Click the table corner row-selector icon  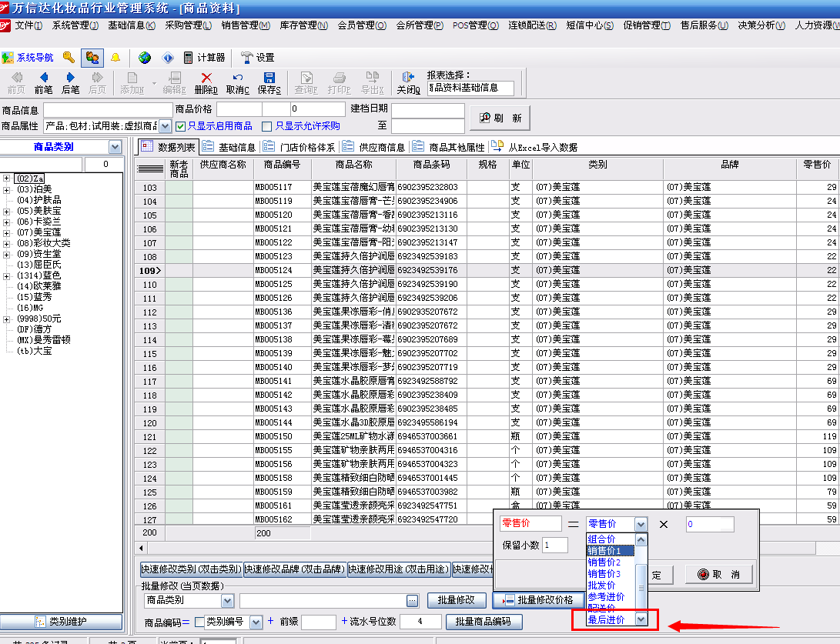(150, 169)
